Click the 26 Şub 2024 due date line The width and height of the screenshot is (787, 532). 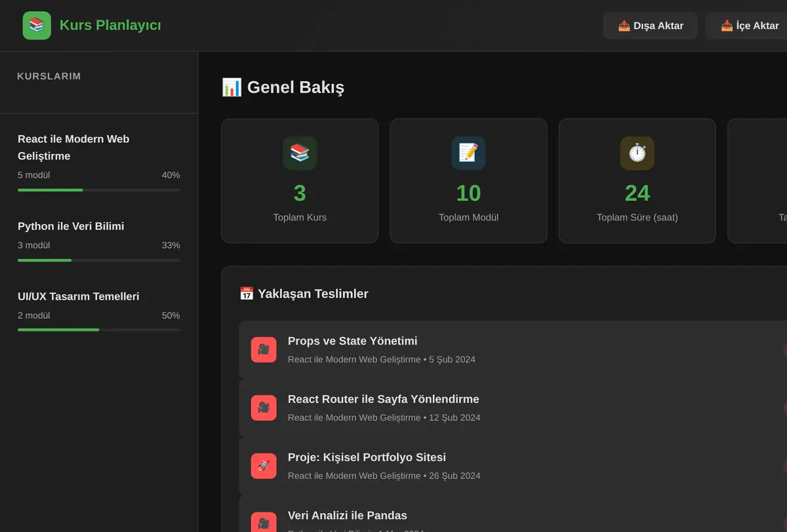click(384, 476)
